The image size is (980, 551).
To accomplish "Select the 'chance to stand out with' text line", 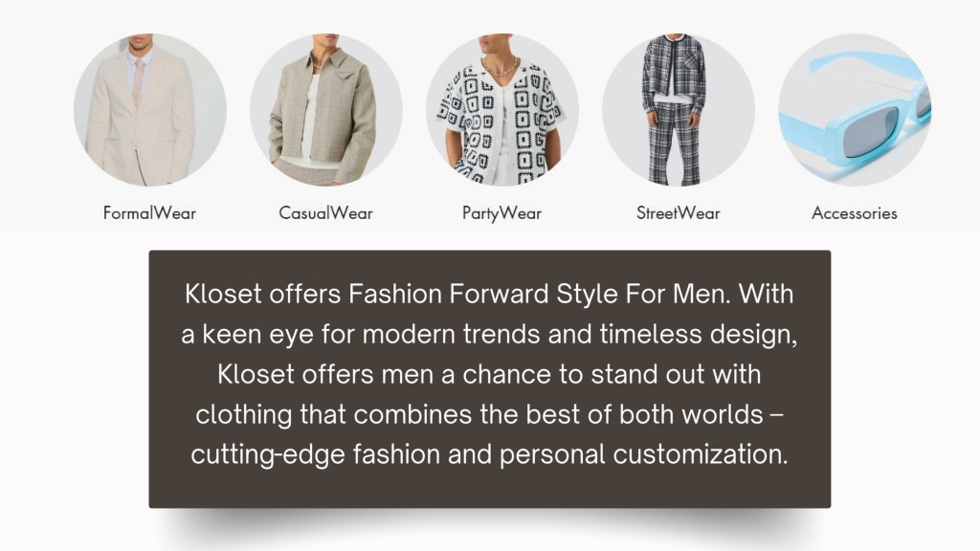I will tap(612, 374).
